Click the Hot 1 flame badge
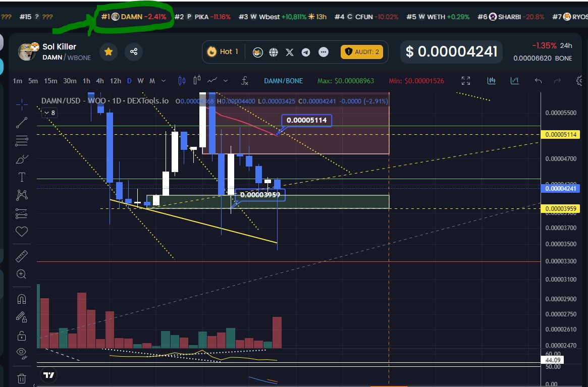 click(x=223, y=51)
